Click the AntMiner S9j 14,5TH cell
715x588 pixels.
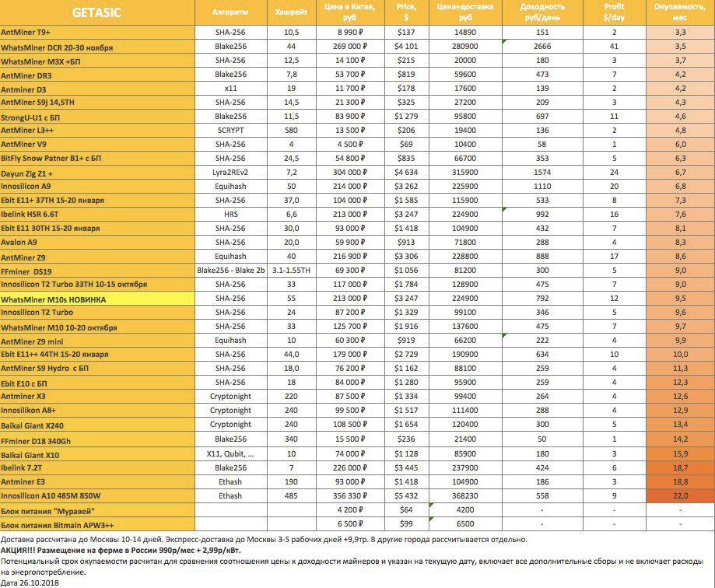[x=97, y=103]
